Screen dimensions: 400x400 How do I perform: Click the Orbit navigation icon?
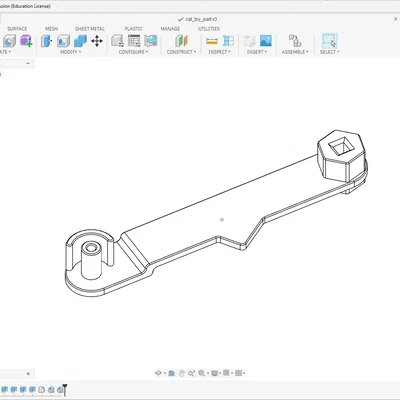click(x=158, y=373)
